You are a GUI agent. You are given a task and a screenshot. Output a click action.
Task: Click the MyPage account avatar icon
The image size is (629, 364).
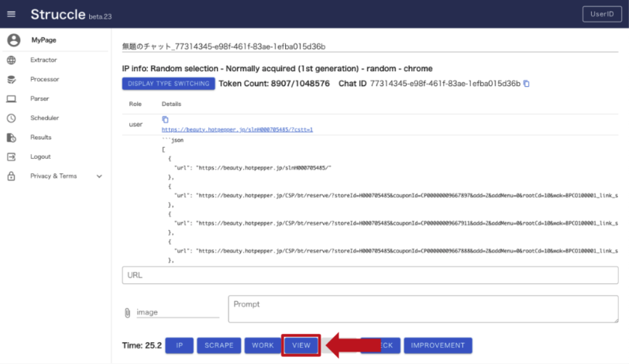(14, 39)
